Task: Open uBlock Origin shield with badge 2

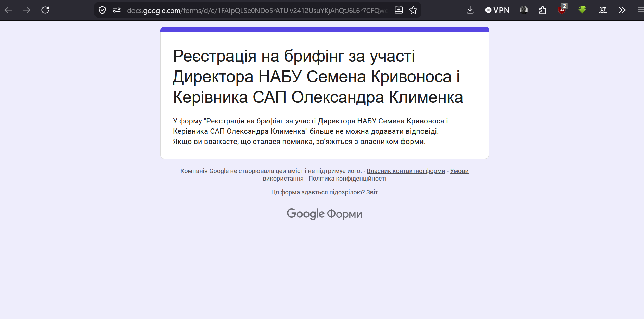Action: click(x=562, y=9)
